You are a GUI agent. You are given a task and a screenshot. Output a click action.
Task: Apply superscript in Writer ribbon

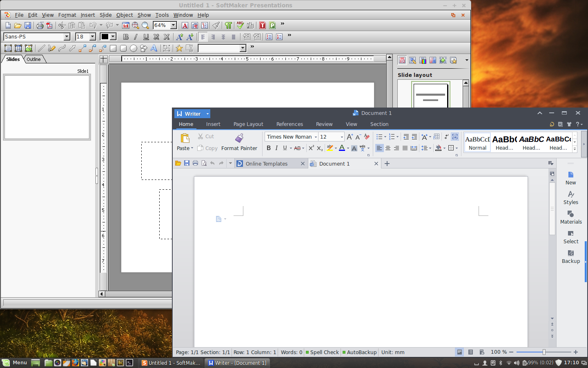pos(311,148)
